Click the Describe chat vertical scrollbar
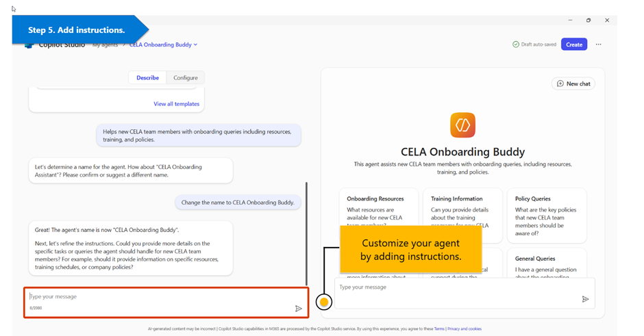The image size is (644, 336). click(x=306, y=234)
